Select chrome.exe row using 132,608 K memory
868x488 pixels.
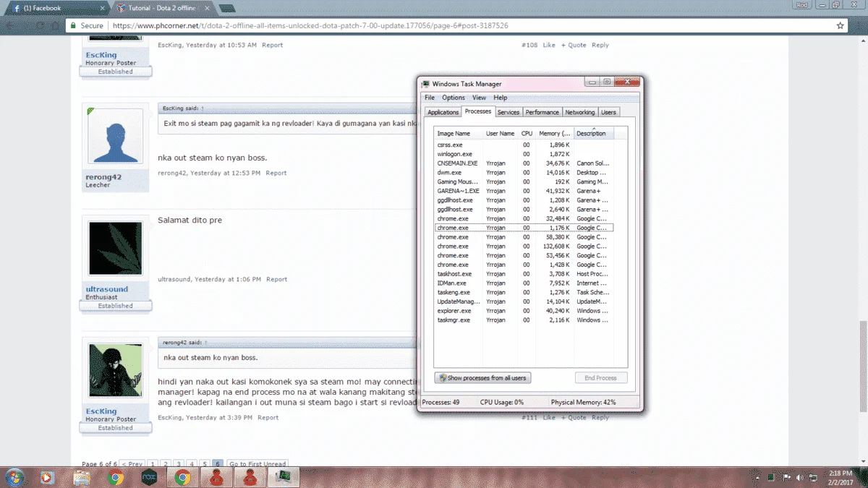[x=524, y=247]
